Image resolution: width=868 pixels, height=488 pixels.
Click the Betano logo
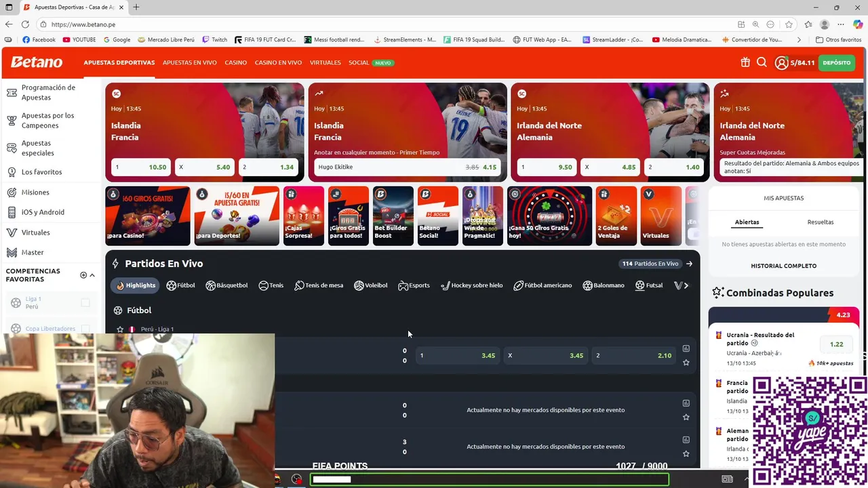click(36, 62)
